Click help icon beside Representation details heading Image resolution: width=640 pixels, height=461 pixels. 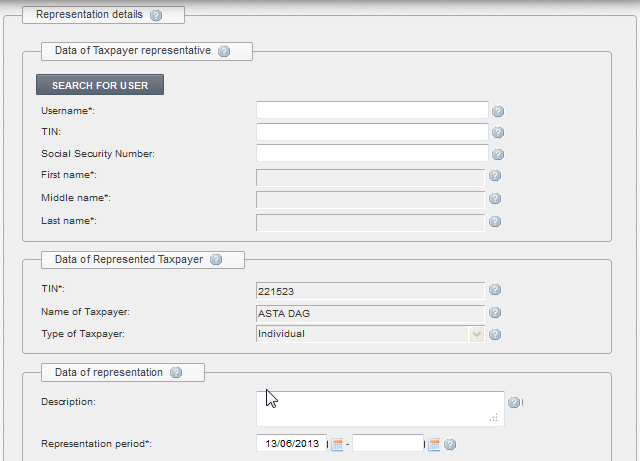[156, 15]
